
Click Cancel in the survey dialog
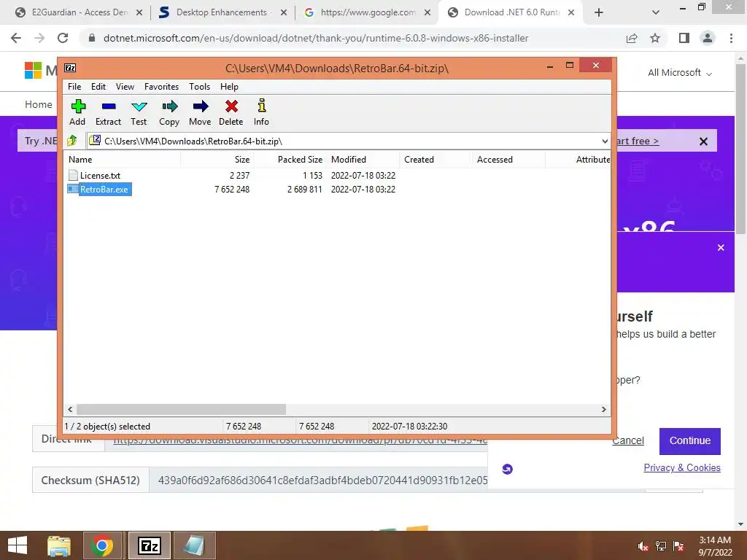click(628, 441)
